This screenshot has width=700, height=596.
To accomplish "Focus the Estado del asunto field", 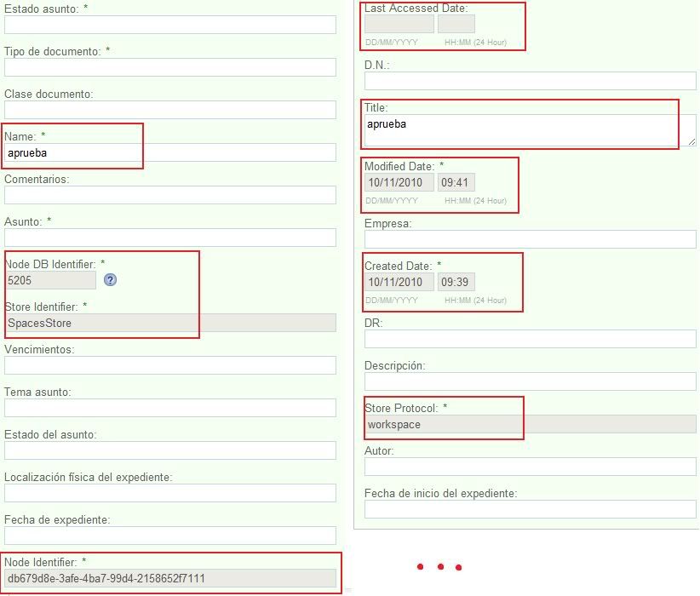I will [170, 450].
